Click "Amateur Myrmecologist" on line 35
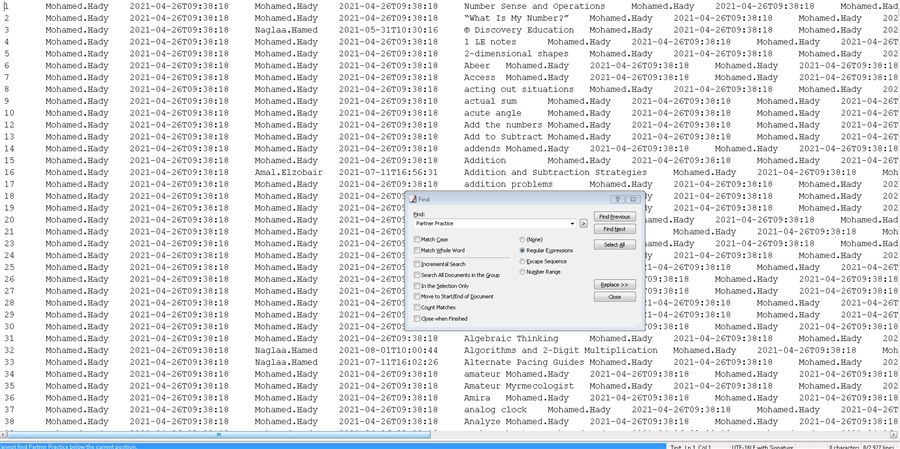Viewport: 900px width, 449px height. click(x=518, y=386)
